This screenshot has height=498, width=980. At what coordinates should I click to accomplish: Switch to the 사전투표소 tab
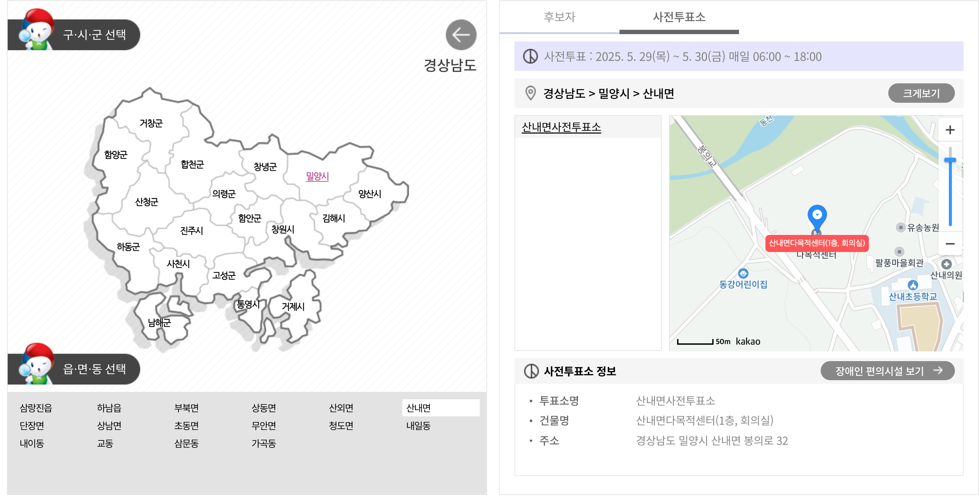click(x=679, y=17)
